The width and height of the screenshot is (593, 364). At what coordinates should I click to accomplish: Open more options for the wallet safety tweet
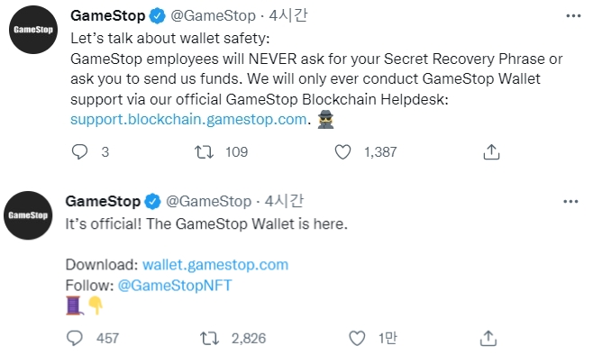(x=574, y=16)
